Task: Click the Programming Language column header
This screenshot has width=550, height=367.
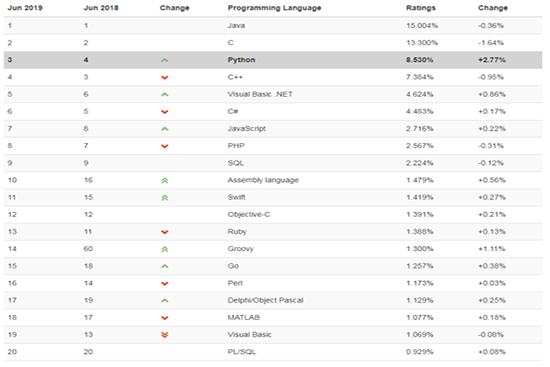Action: click(x=274, y=8)
